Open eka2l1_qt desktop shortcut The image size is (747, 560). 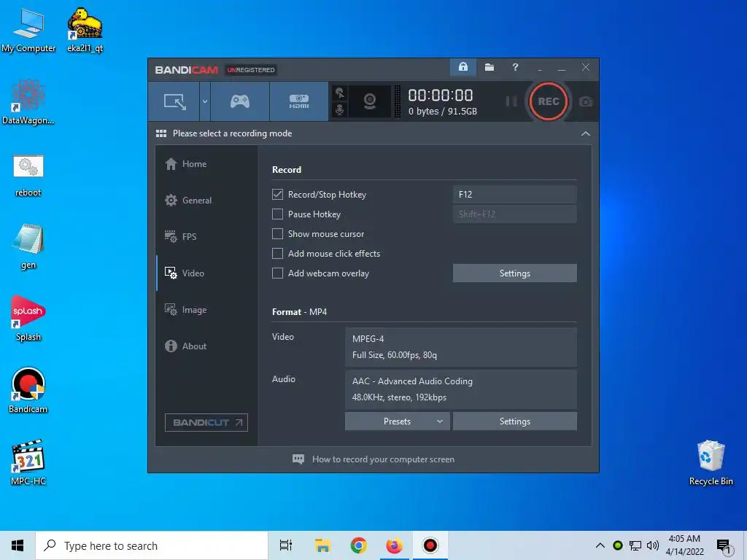coord(85,31)
